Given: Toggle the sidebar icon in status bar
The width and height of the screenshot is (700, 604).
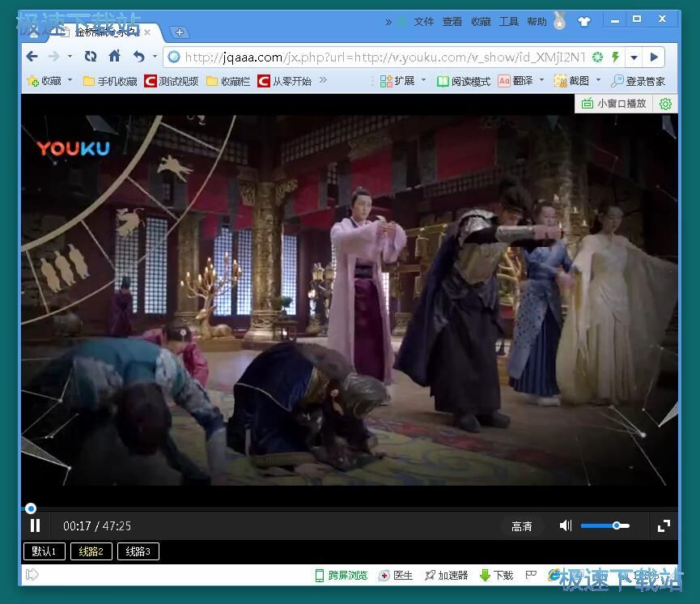Looking at the screenshot, I should point(32,575).
